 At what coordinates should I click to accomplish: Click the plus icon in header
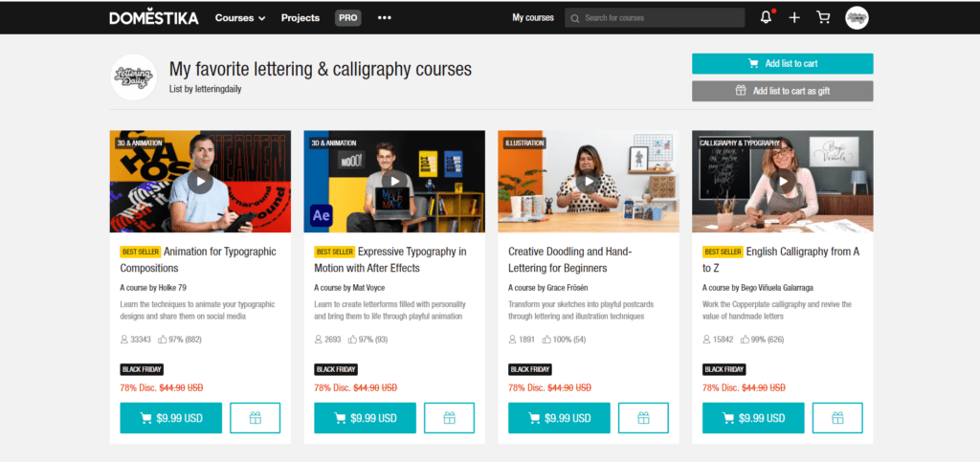(794, 18)
